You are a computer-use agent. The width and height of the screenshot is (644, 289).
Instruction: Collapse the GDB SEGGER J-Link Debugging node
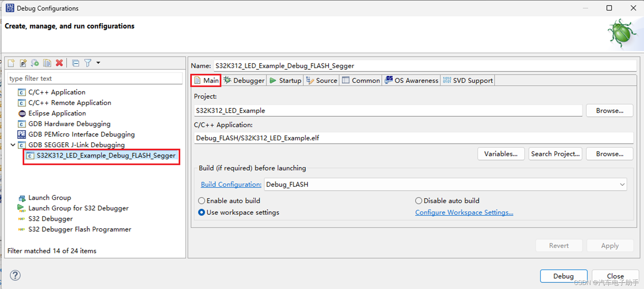tap(13, 145)
